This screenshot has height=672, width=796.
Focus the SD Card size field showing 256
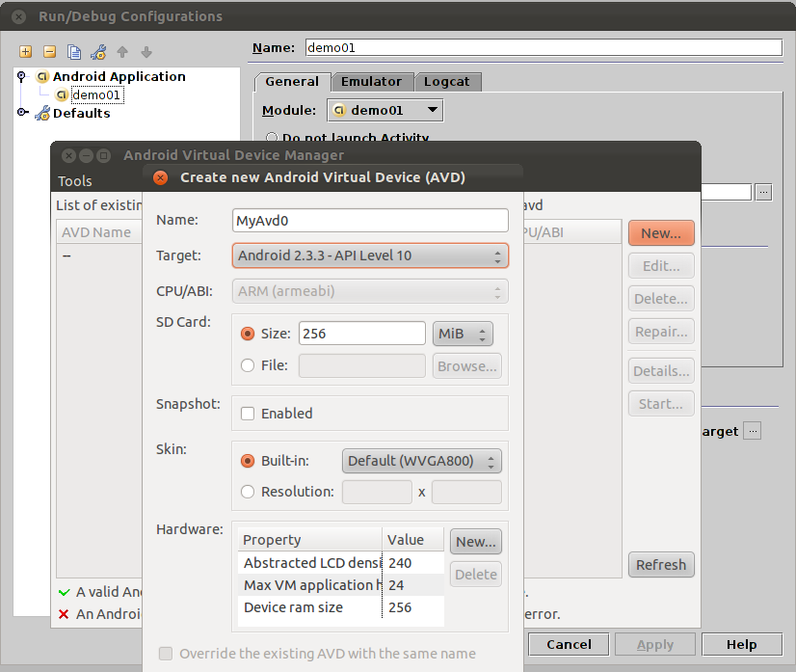362,334
